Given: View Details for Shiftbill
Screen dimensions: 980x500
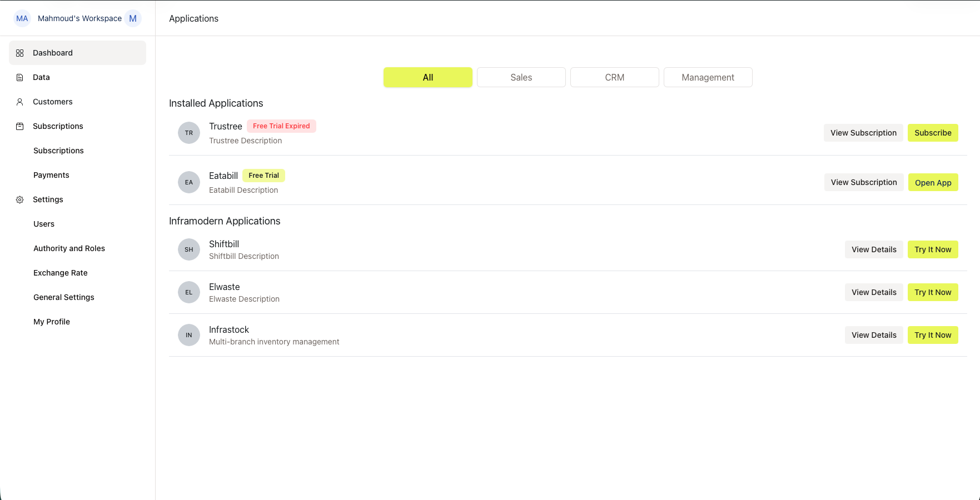Looking at the screenshot, I should (874, 249).
